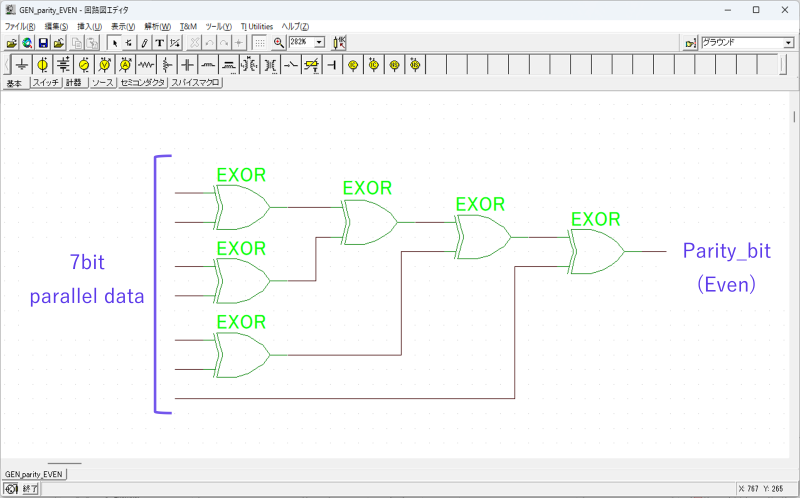Click the Paste toolbar icon
Viewport: 800px width, 498px height.
click(92, 43)
